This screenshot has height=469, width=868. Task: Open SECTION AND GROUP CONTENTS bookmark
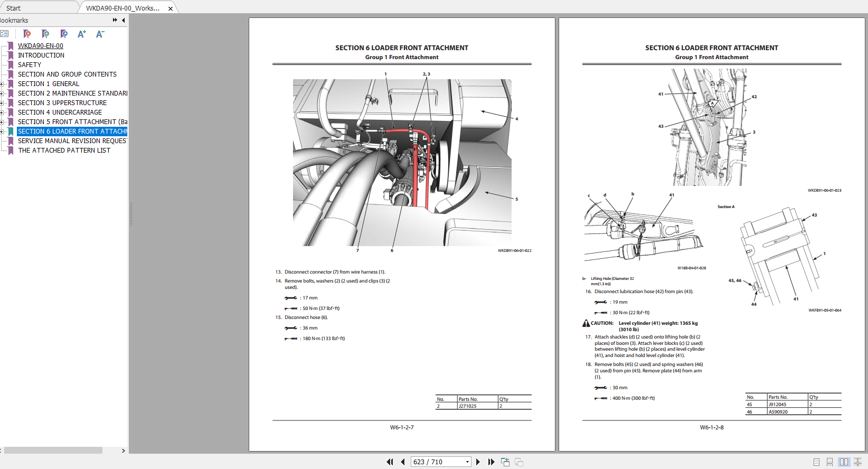[x=67, y=74]
